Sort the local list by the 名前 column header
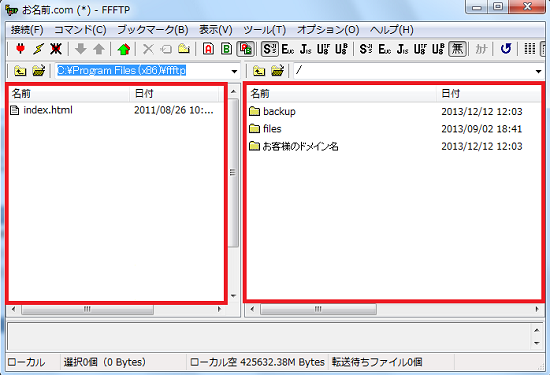This screenshot has width=550, height=375. coord(69,93)
